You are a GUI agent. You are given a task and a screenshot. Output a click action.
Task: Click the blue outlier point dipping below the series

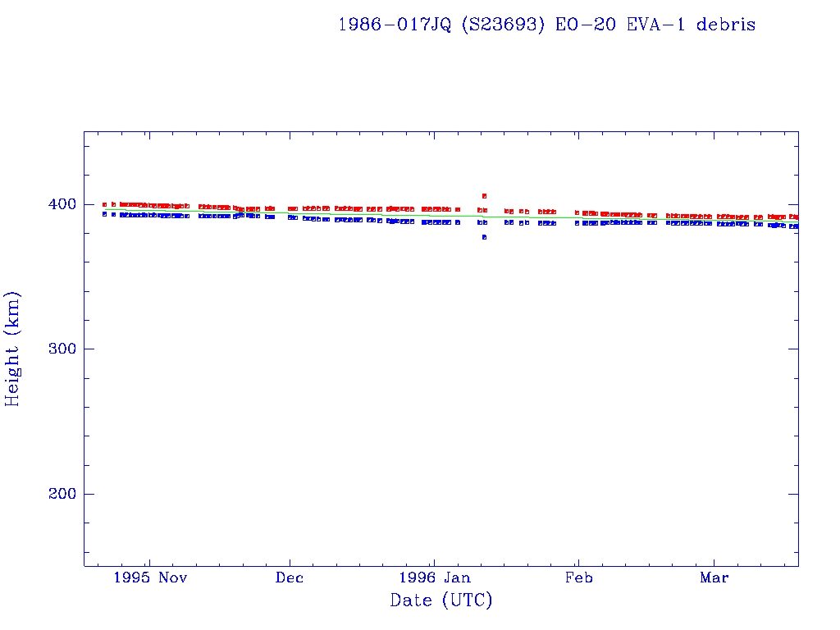(485, 237)
